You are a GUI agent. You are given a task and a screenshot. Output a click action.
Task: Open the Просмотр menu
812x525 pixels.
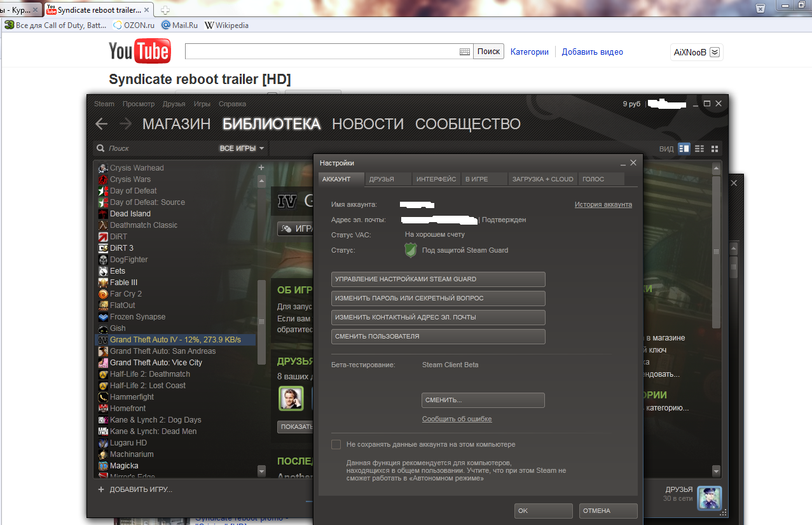(139, 104)
